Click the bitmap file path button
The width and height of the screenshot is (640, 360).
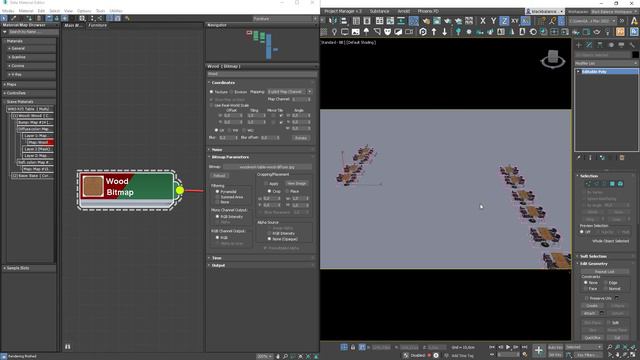(x=267, y=167)
